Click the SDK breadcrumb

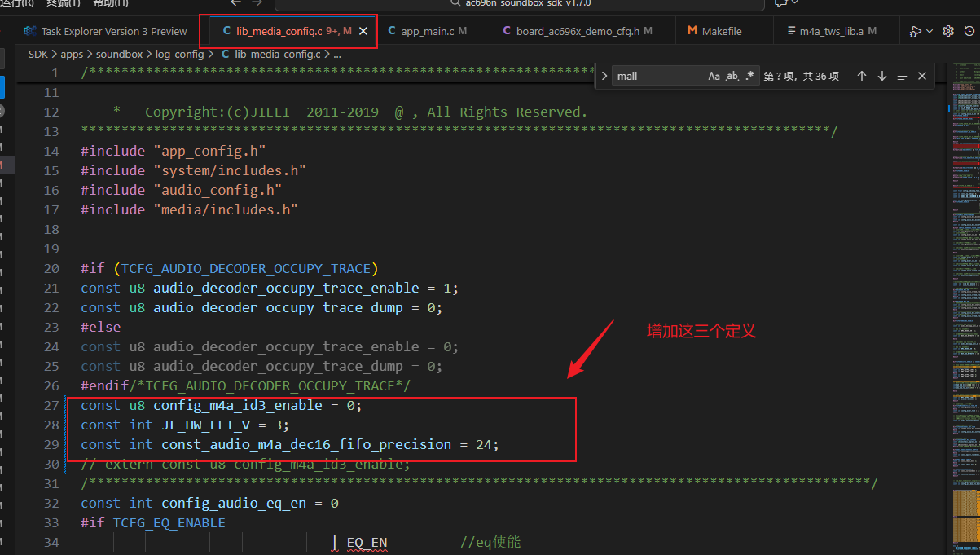pos(38,55)
